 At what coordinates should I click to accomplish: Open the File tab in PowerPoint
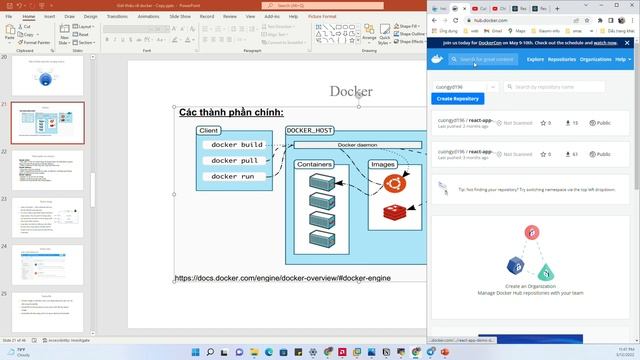(9, 16)
